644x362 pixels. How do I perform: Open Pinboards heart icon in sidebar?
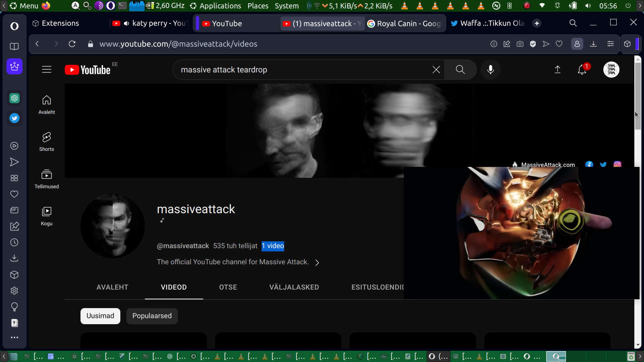click(x=14, y=194)
